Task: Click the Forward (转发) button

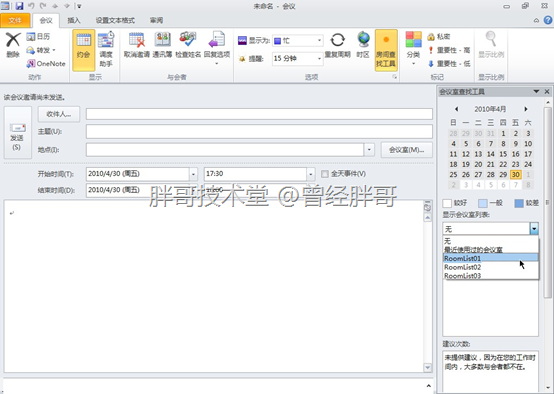Action: tap(41, 50)
